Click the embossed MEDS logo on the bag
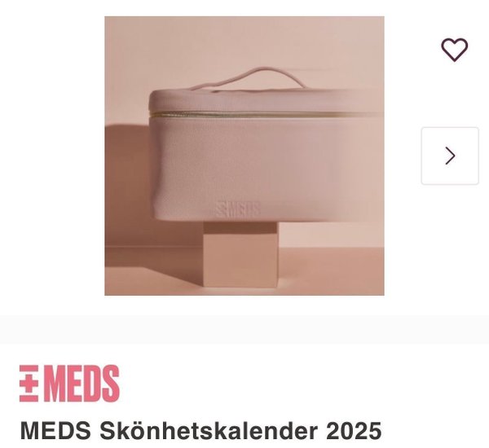 [x=238, y=209]
